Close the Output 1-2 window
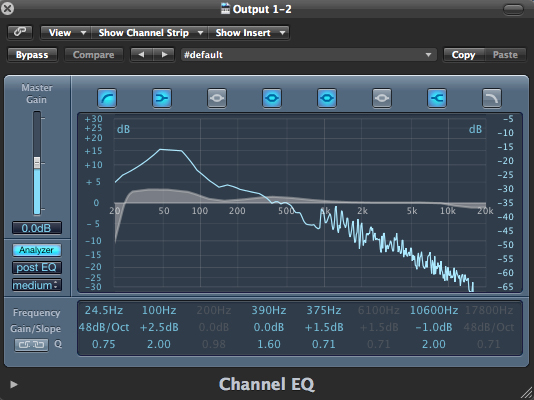 [7, 8]
